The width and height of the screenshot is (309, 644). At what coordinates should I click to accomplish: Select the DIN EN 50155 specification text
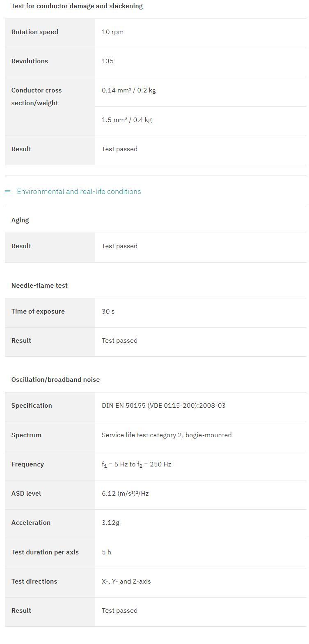pos(163,406)
